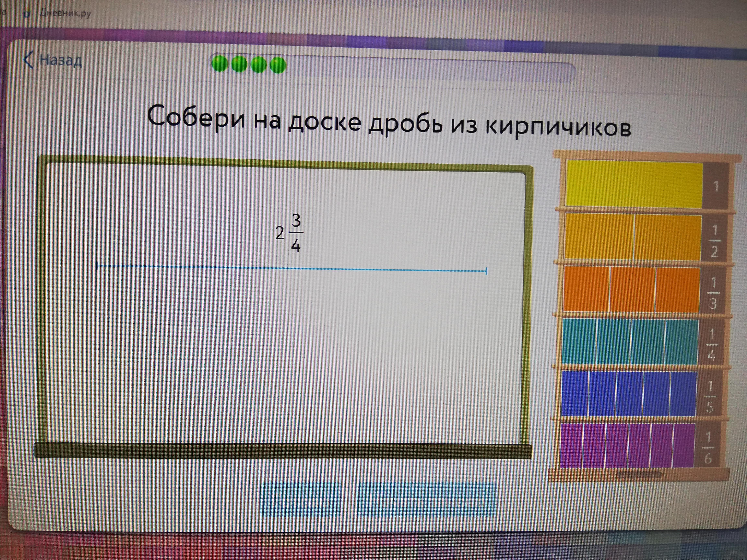Open the Дневник.ру bookmark
This screenshot has width=747, height=560.
[x=65, y=13]
